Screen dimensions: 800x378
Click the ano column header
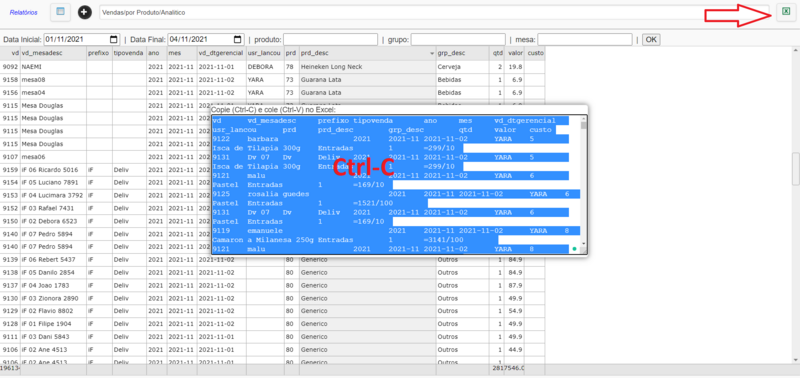[x=157, y=53]
